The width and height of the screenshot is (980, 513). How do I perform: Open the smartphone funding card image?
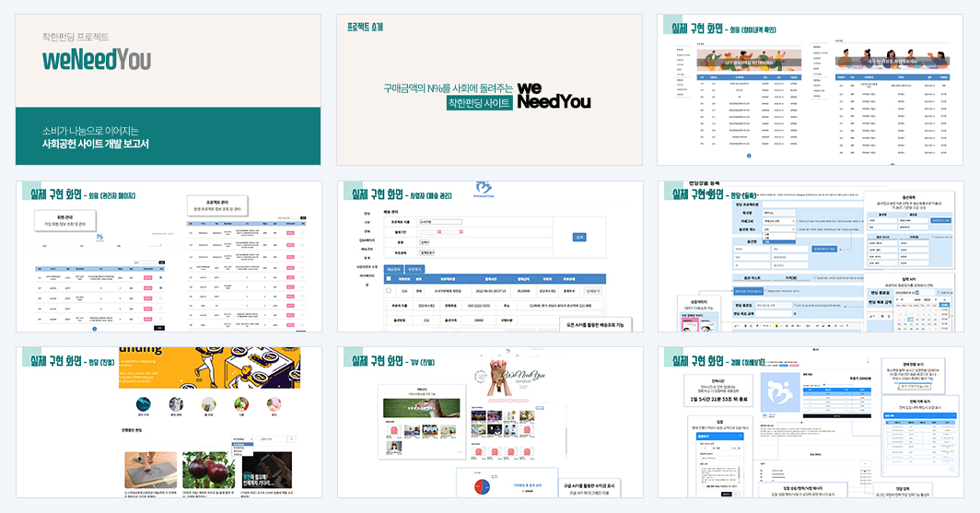tap(266, 470)
